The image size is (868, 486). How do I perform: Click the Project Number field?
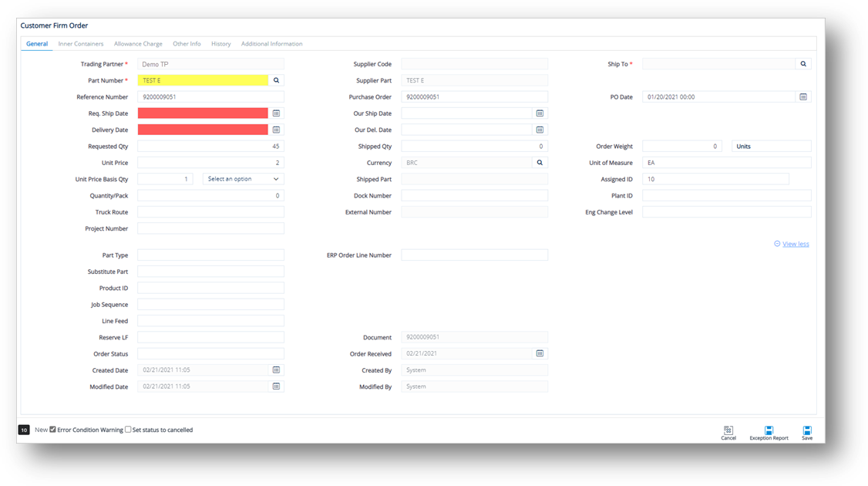[211, 228]
